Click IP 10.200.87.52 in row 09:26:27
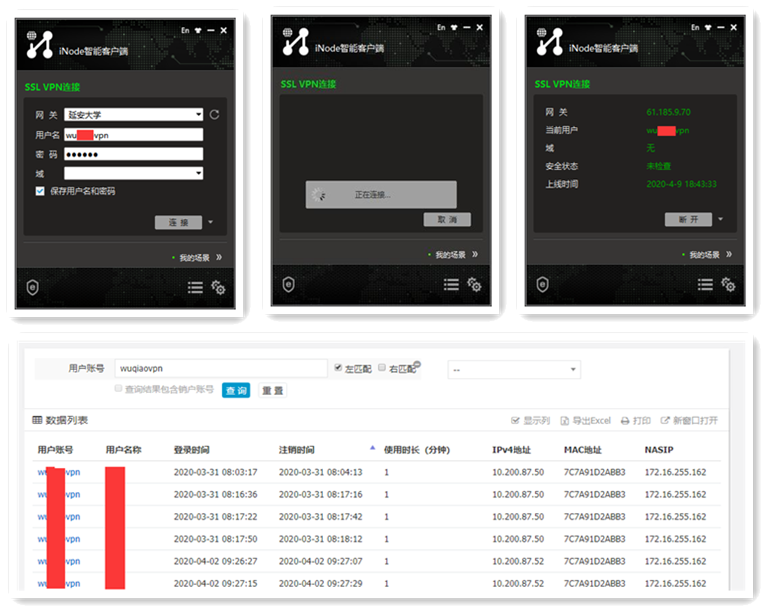 click(x=518, y=561)
